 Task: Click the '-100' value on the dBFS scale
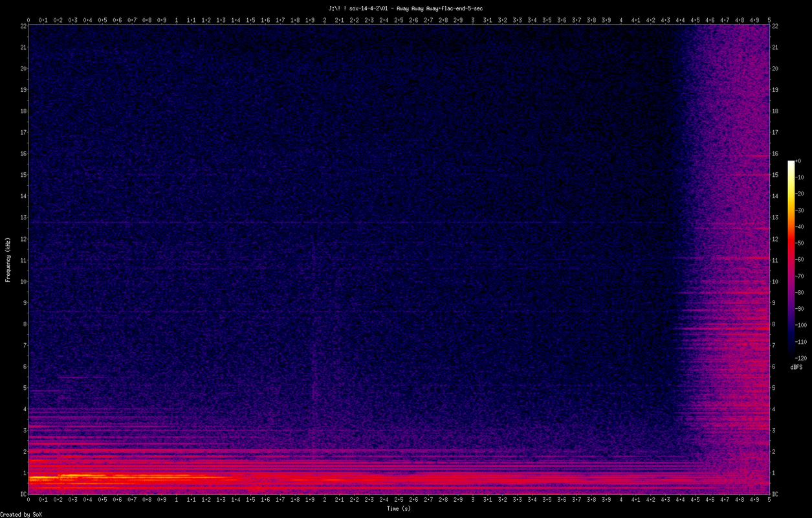(x=800, y=325)
